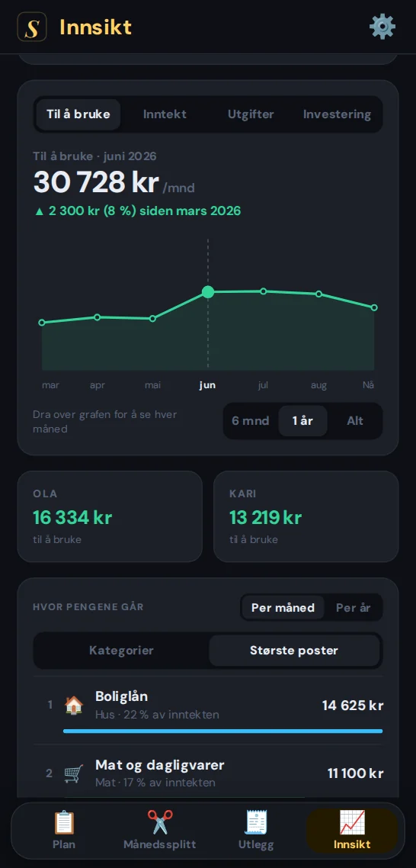Switch to the Til å bruke tab

pos(78,114)
